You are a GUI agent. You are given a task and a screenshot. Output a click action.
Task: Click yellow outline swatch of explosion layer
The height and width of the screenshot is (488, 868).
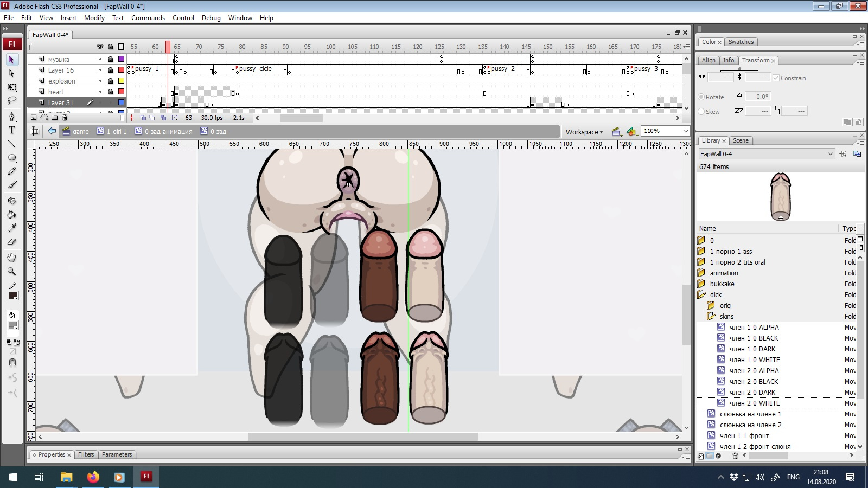coord(122,81)
